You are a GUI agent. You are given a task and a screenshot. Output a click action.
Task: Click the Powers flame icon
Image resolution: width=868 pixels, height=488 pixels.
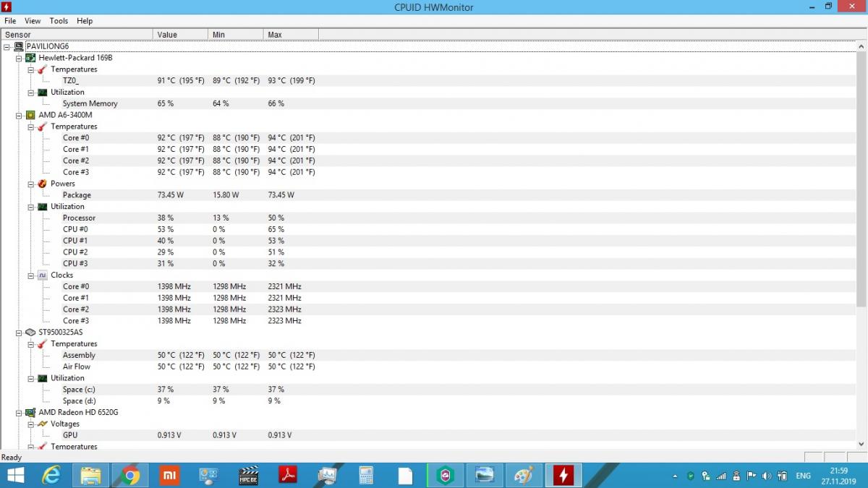(43, 184)
